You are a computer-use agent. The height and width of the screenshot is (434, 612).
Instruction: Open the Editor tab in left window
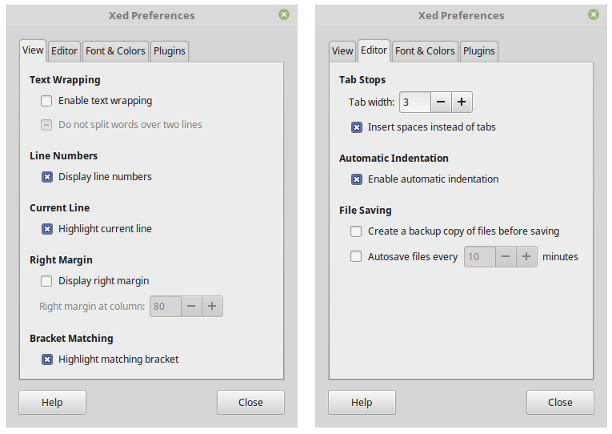(x=65, y=51)
